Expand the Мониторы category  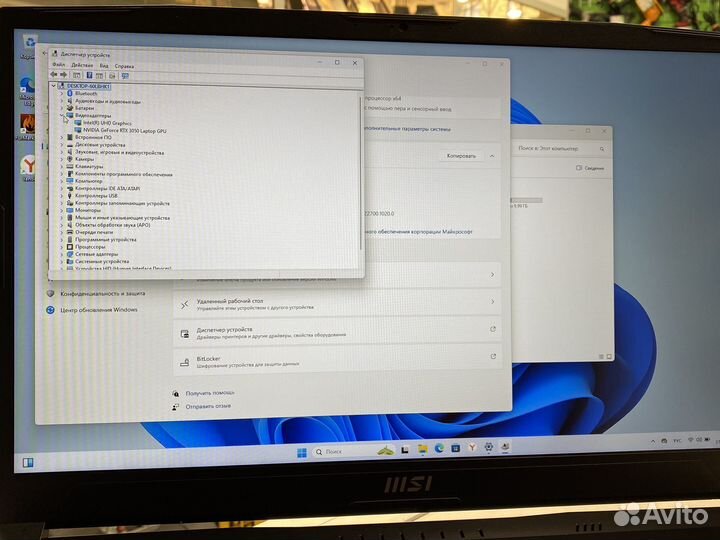pos(61,211)
